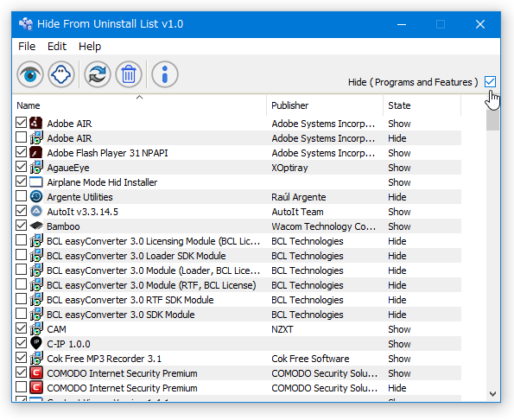Open the File menu
The width and height of the screenshot is (514, 420).
(x=27, y=46)
